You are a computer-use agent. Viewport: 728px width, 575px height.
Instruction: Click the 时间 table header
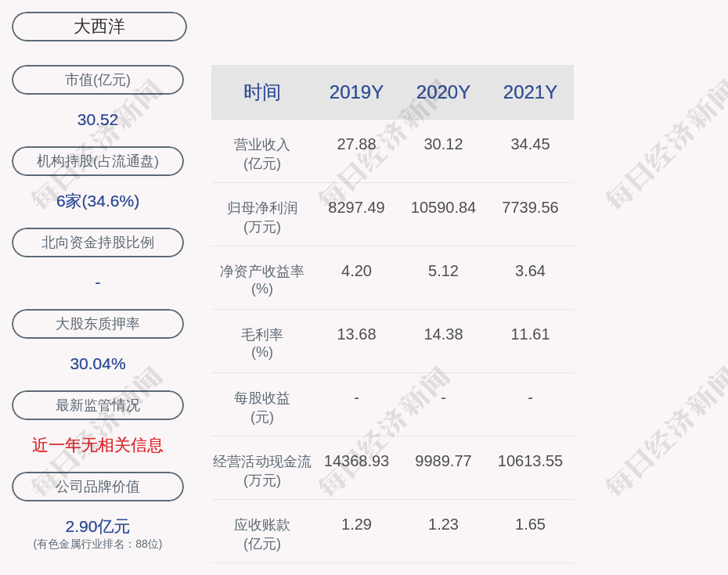click(261, 92)
